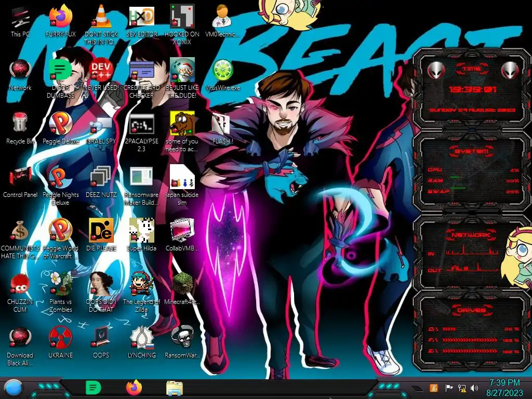Image resolution: width=532 pixels, height=399 pixels.
Task: Launch the CHUZZIN red fuzzy icon
Action: 20,292
